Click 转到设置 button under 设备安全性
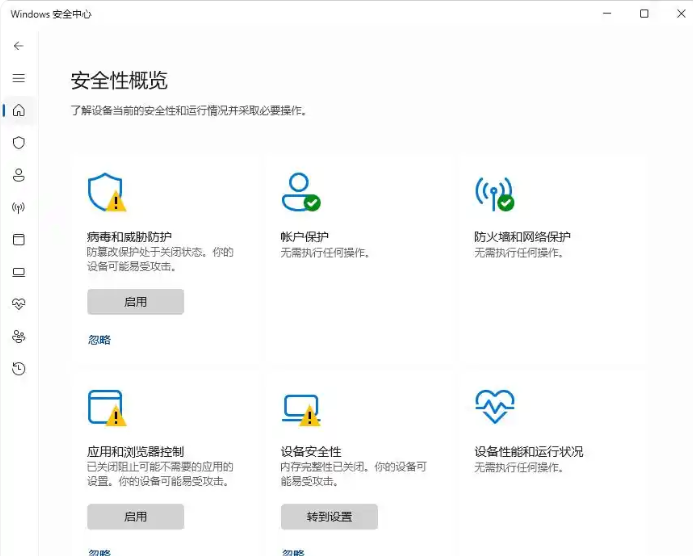 (x=329, y=517)
